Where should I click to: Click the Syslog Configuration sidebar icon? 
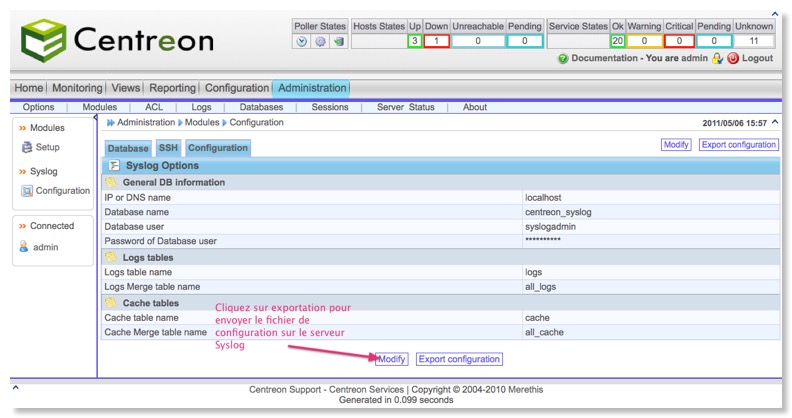(x=26, y=191)
